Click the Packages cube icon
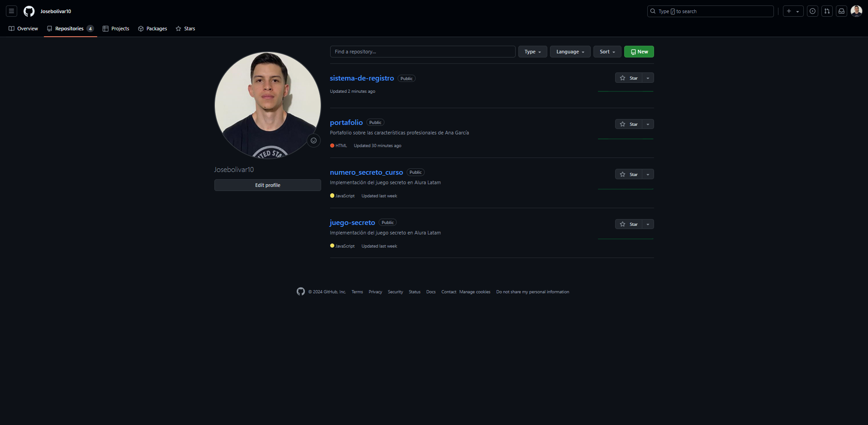This screenshot has height=425, width=868. [x=141, y=29]
